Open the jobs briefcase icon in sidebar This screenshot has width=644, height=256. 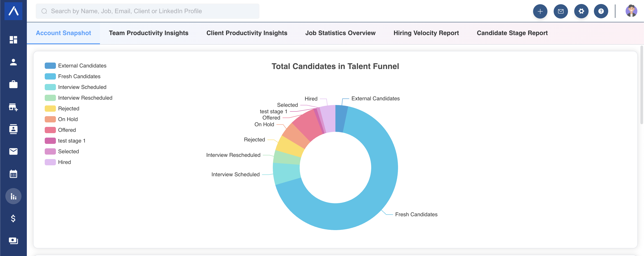coord(13,84)
